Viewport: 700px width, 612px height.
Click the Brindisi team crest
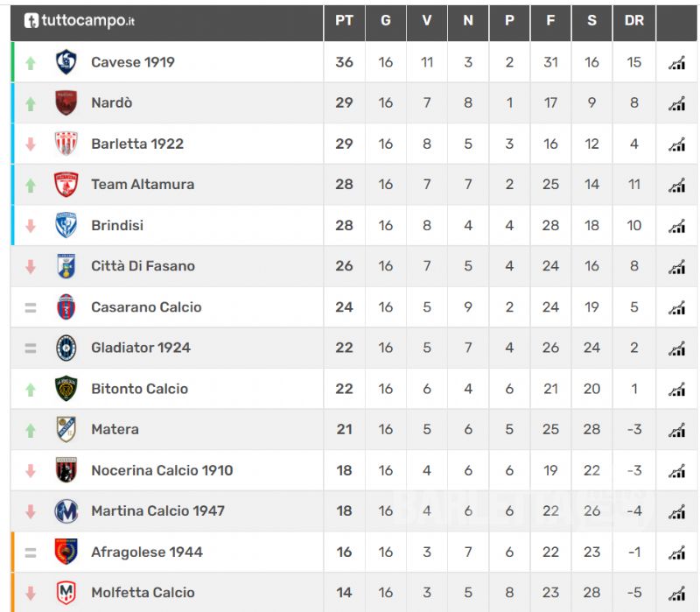pos(66,225)
